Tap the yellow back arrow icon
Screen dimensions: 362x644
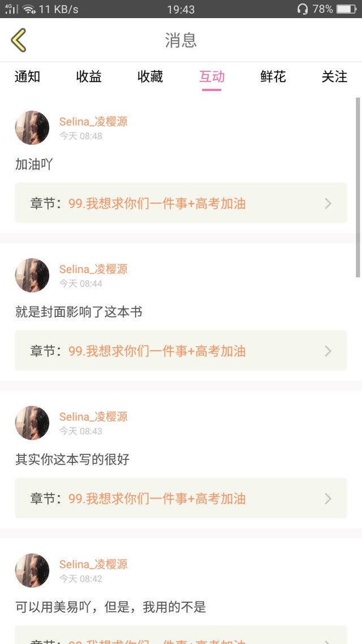[19, 40]
